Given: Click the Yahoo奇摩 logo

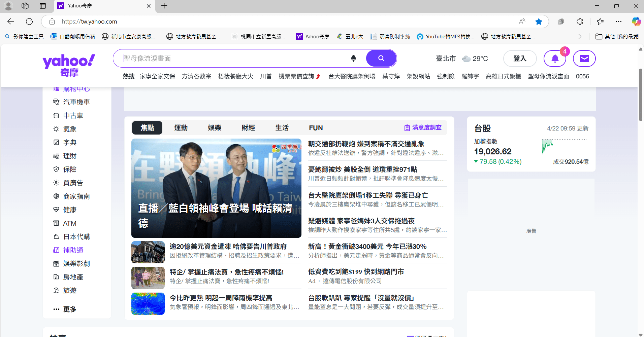Looking at the screenshot, I should 69,65.
